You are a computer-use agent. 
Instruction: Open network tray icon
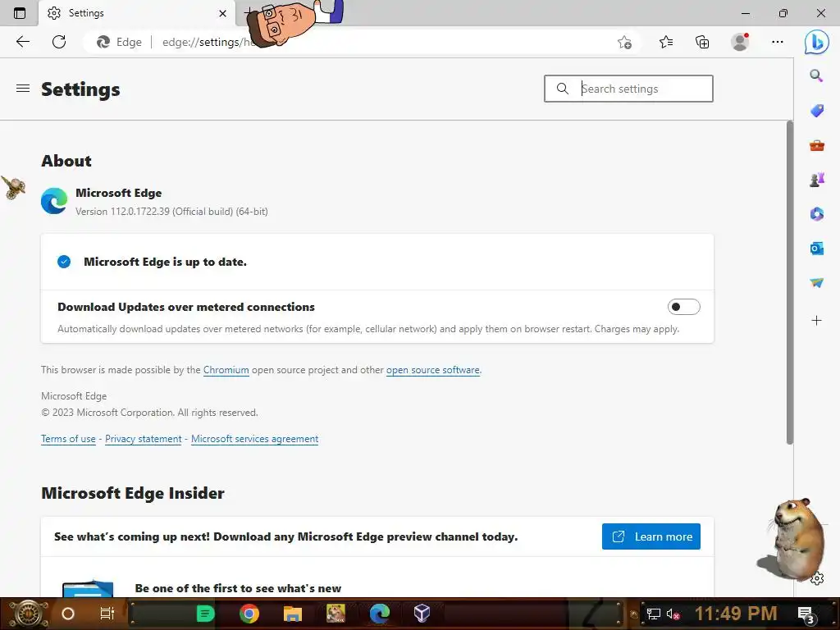pyautogui.click(x=653, y=614)
